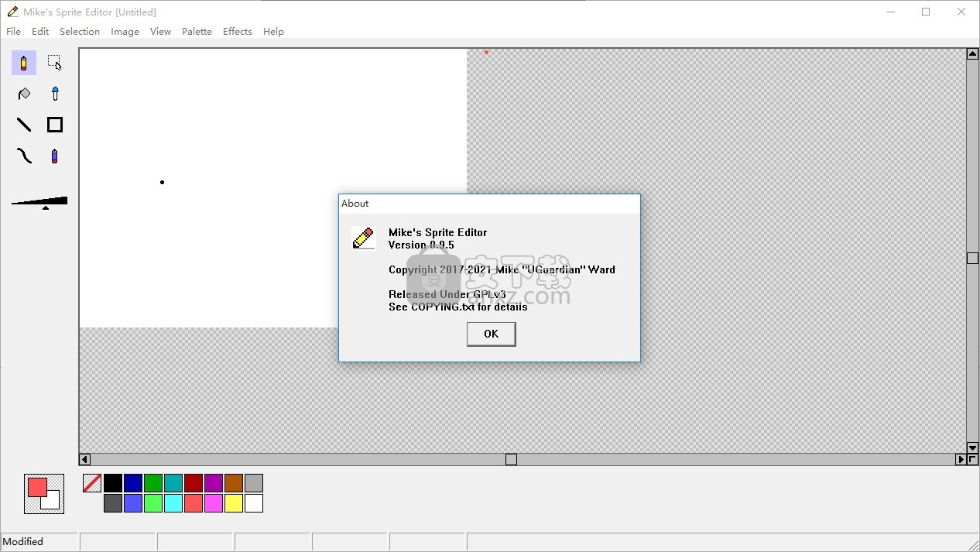The height and width of the screenshot is (552, 980).
Task: Pick the teal palette swatch
Action: (173, 483)
